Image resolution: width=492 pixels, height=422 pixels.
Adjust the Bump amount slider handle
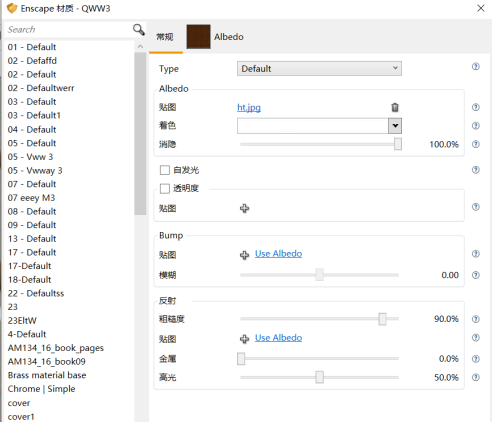click(319, 275)
